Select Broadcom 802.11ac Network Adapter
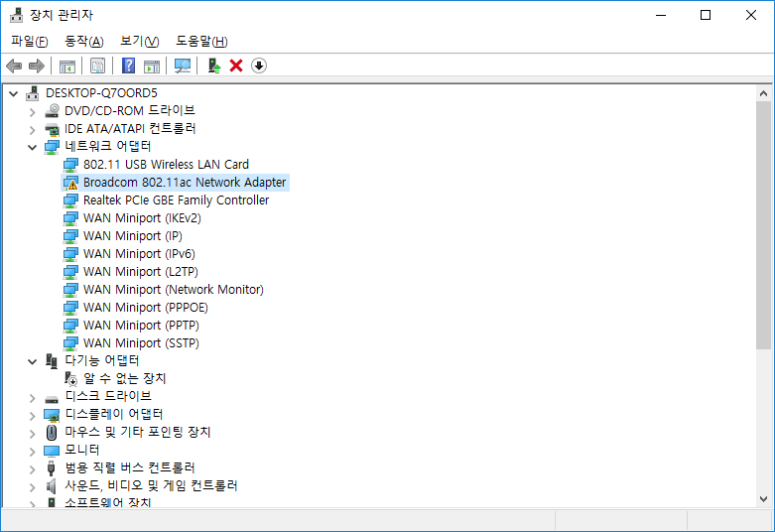The image size is (775, 532). pyautogui.click(x=185, y=183)
